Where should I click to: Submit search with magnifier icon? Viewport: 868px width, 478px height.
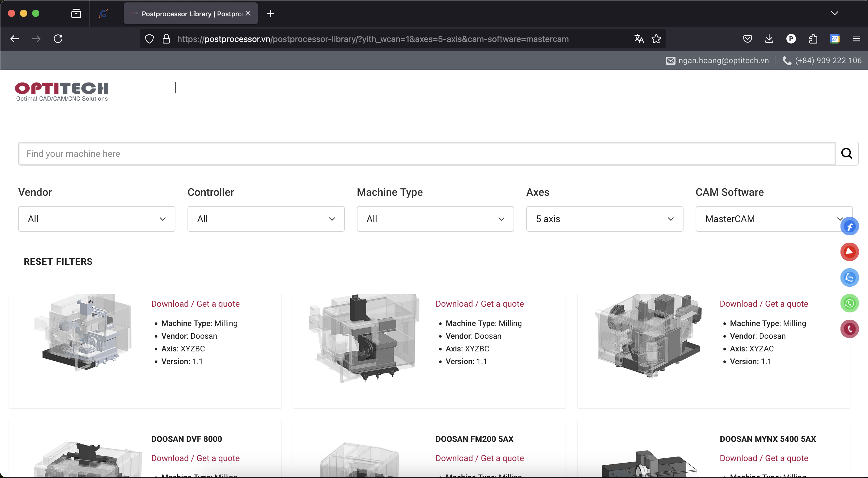coord(847,153)
